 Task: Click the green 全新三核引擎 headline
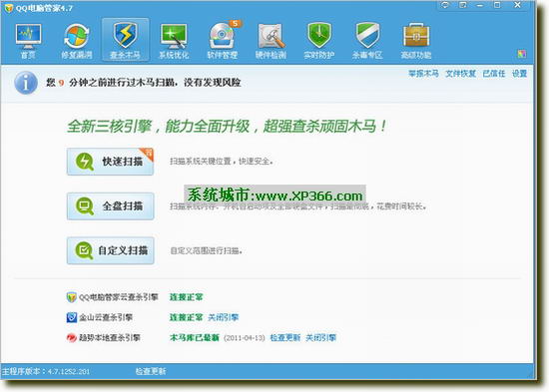(228, 126)
